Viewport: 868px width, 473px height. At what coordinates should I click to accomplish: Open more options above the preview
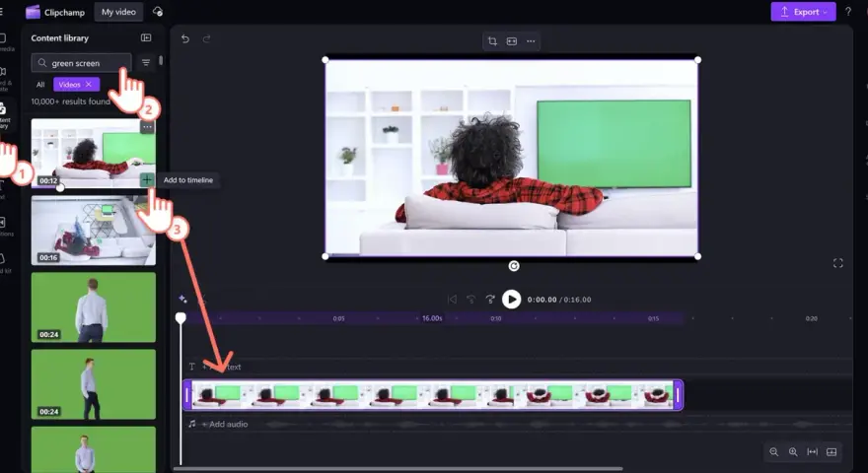[x=531, y=41]
